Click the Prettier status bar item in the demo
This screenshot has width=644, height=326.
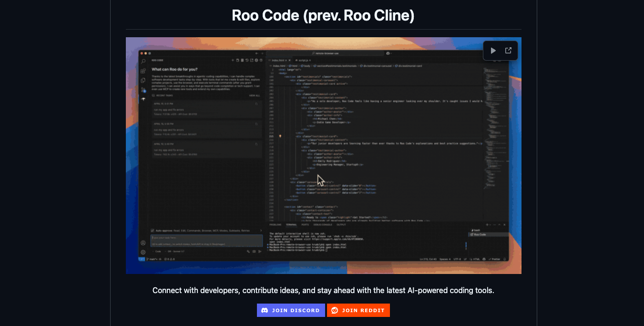[x=494, y=259]
